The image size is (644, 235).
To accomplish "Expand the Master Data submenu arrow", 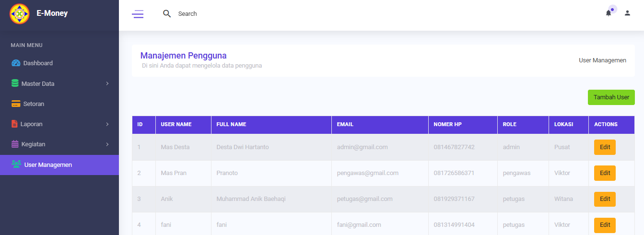I will coord(107,84).
